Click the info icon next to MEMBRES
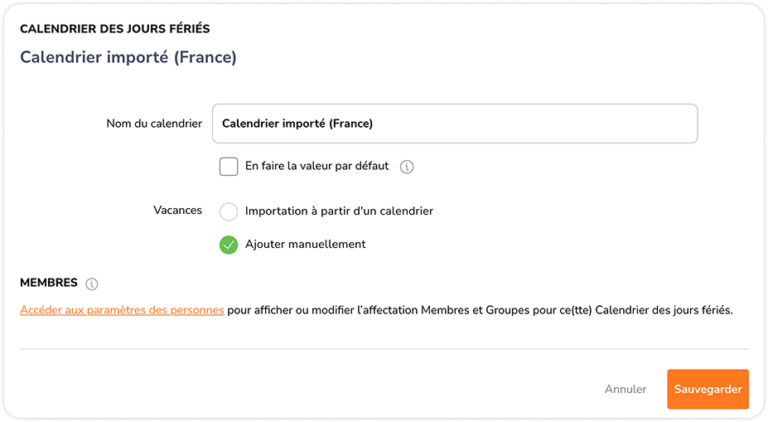The width and height of the screenshot is (768, 422). [x=92, y=284]
